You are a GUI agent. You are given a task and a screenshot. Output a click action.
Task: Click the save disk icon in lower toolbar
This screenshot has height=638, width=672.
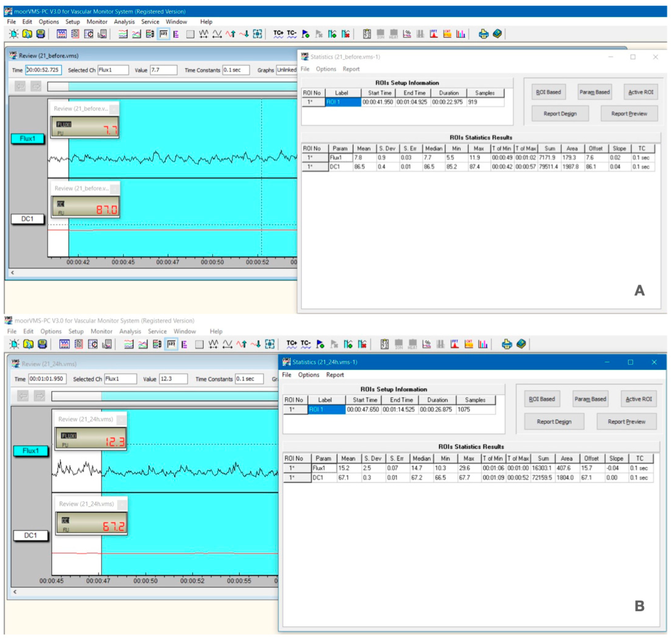(x=42, y=344)
